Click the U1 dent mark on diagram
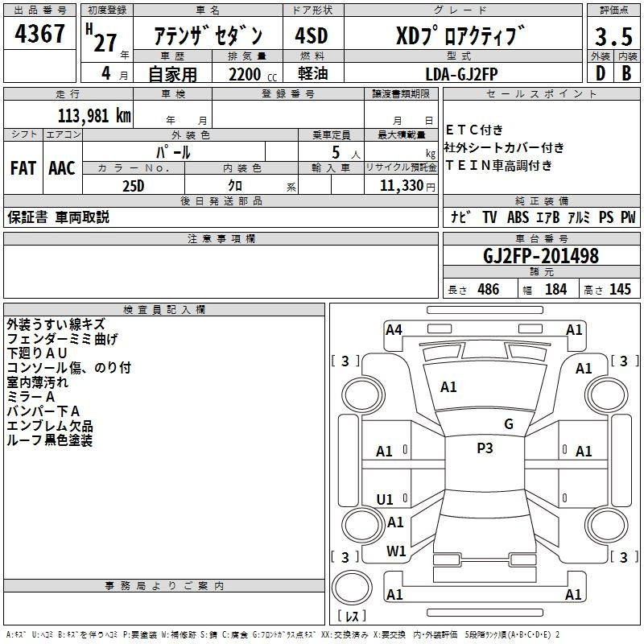644x644 pixels. 385,499
